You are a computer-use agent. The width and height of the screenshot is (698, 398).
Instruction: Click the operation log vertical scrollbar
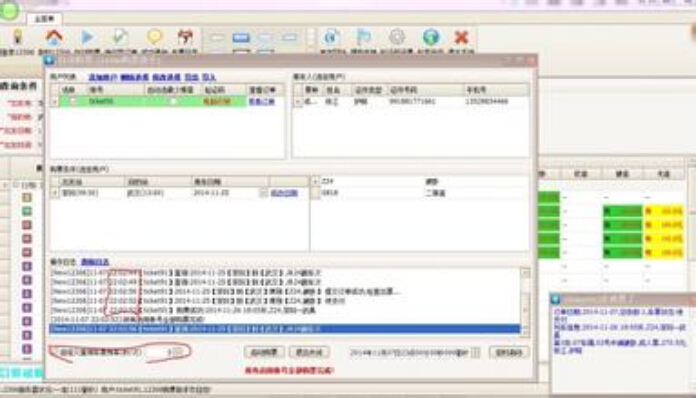click(525, 302)
